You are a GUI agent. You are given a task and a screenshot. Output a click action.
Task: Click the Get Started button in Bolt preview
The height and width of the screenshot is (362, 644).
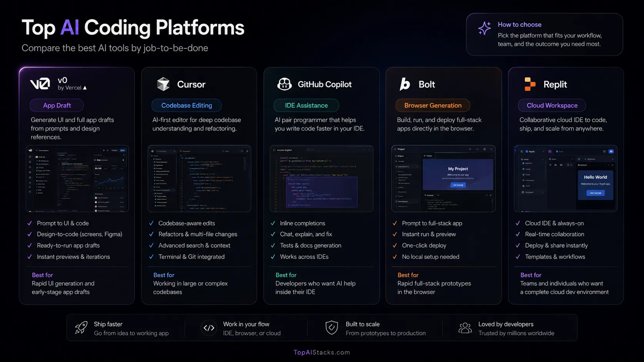tap(458, 185)
